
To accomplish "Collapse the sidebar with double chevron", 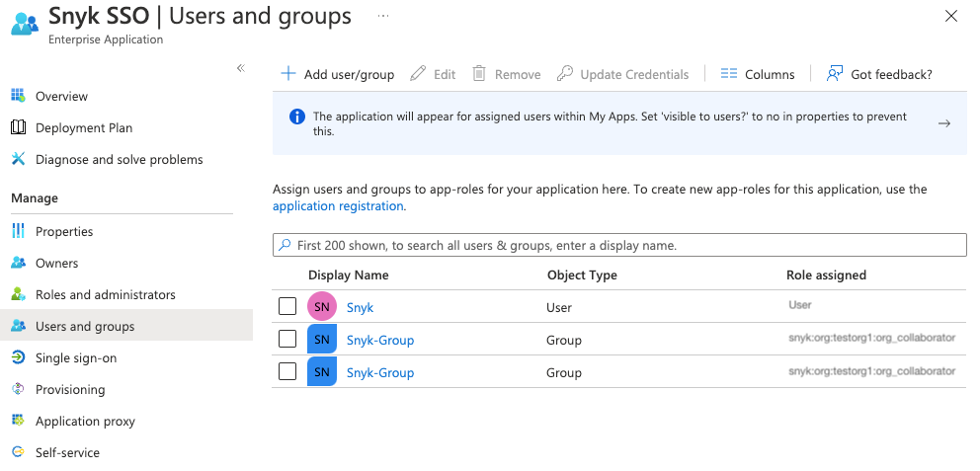I will tap(241, 68).
